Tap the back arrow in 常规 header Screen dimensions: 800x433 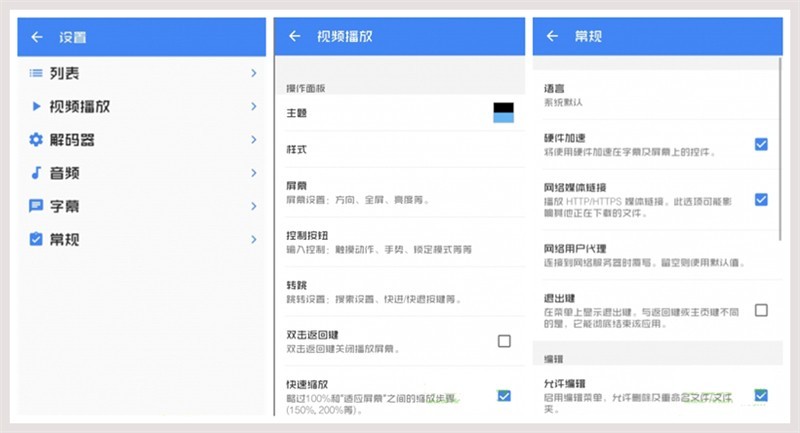click(551, 37)
